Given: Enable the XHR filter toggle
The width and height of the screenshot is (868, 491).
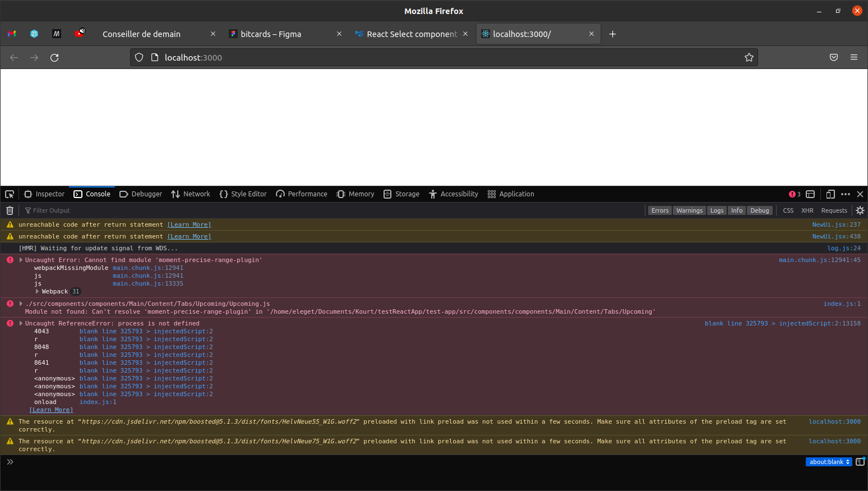Looking at the screenshot, I should [807, 210].
